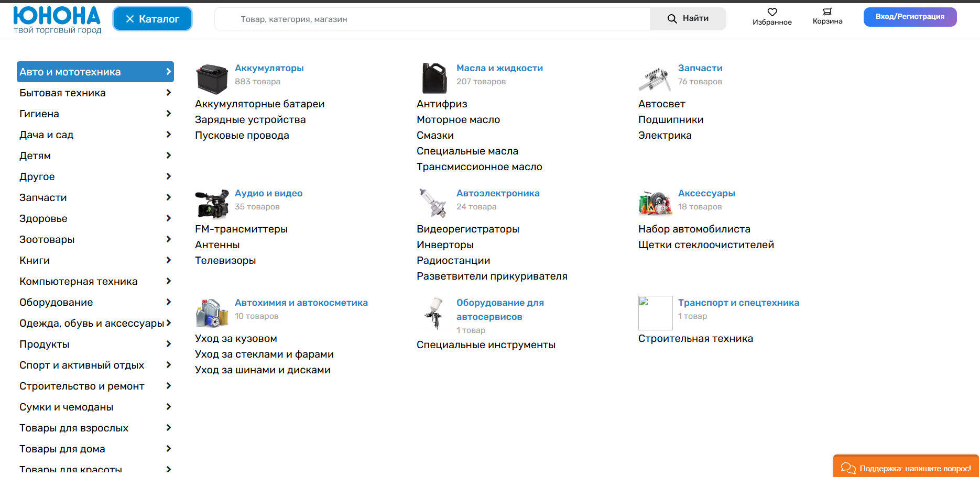
Task: Close the Каталог menu button
Action: coord(153,19)
